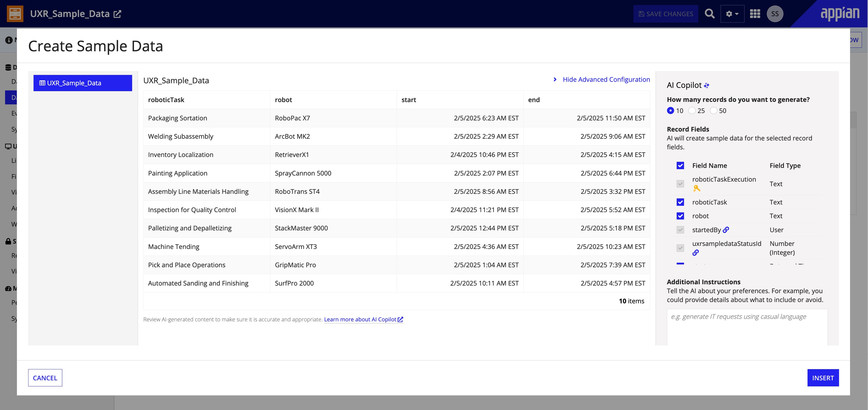This screenshot has height=410, width=868.
Task: Open the apps waffle grid icon
Action: (x=756, y=14)
